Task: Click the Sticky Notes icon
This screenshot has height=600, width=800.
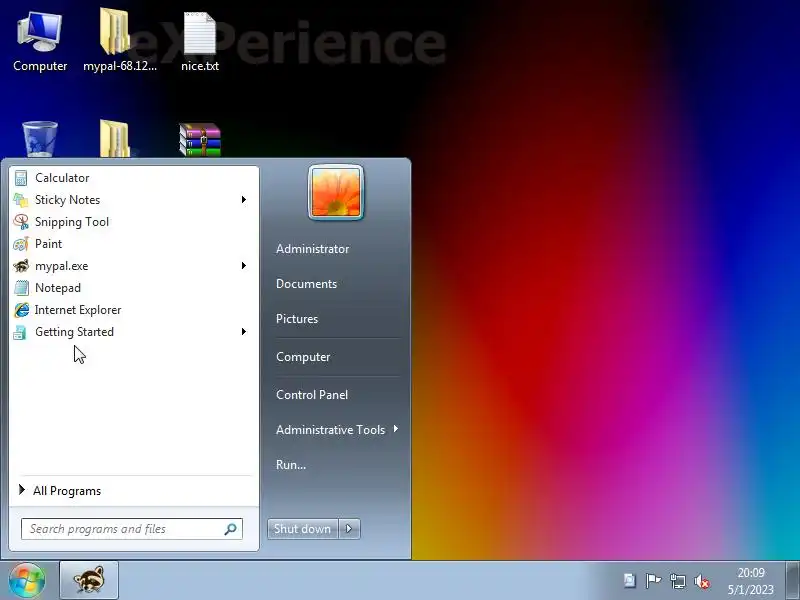Action: (x=21, y=200)
